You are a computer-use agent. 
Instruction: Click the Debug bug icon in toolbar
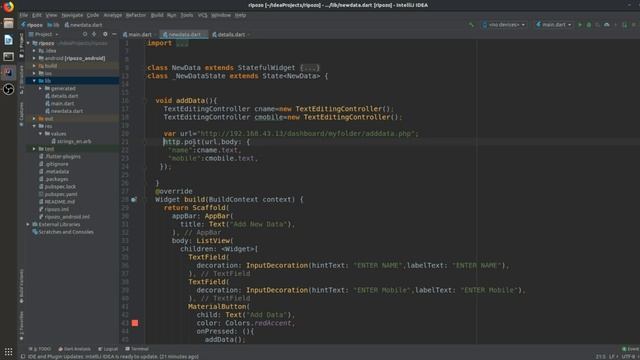click(589, 25)
